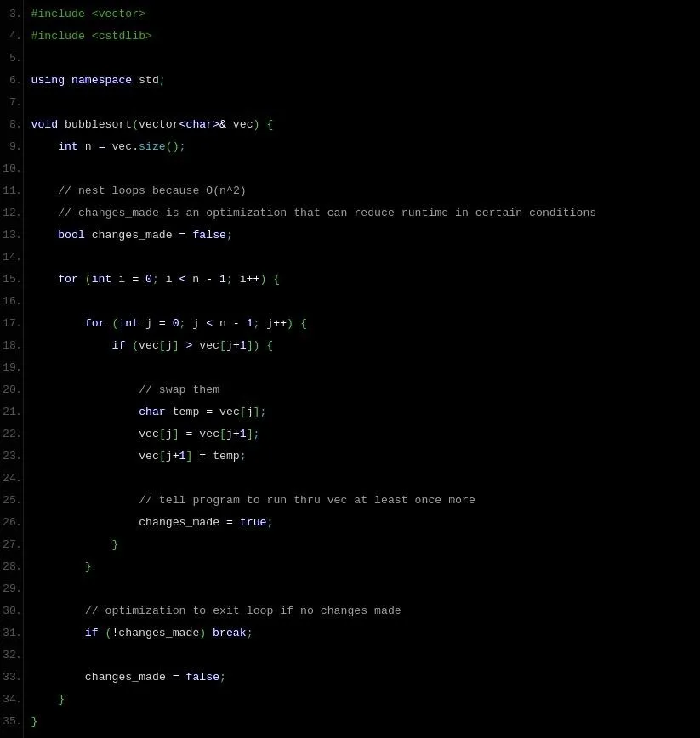Click "vec[j+1] = temp;" assignment
Image resolution: width=700 pixels, height=738 pixels.
coord(192,456)
